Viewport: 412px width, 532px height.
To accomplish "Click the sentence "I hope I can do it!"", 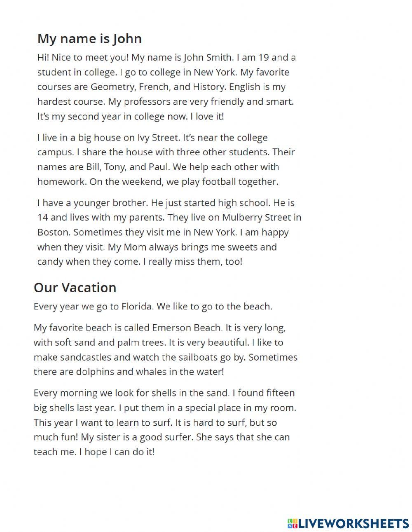I will click(117, 452).
